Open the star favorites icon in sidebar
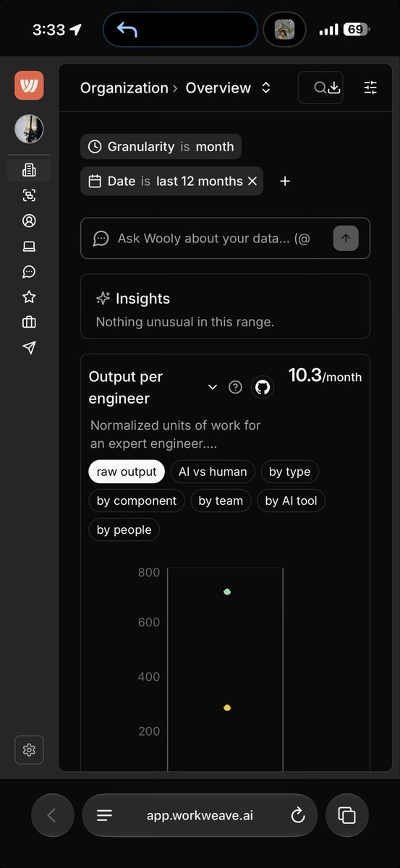This screenshot has height=868, width=400. click(29, 297)
